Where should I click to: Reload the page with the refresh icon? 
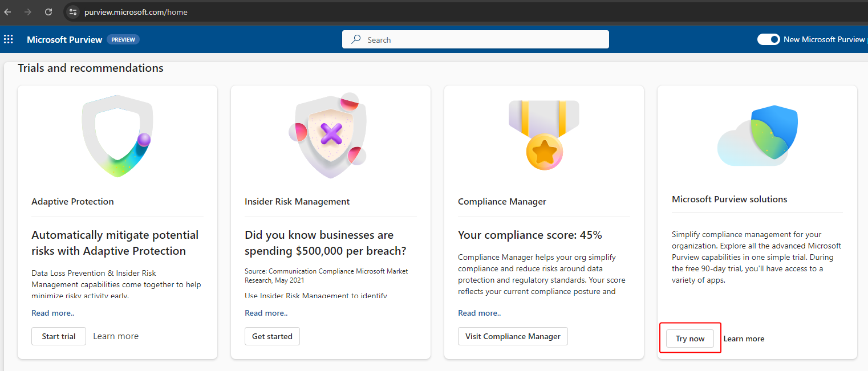(48, 12)
